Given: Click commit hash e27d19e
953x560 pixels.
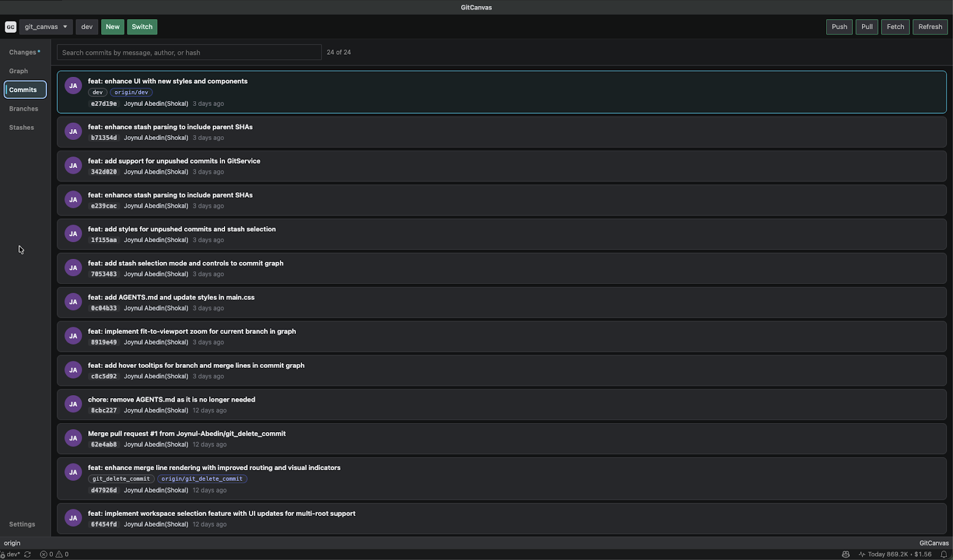Looking at the screenshot, I should tap(104, 104).
